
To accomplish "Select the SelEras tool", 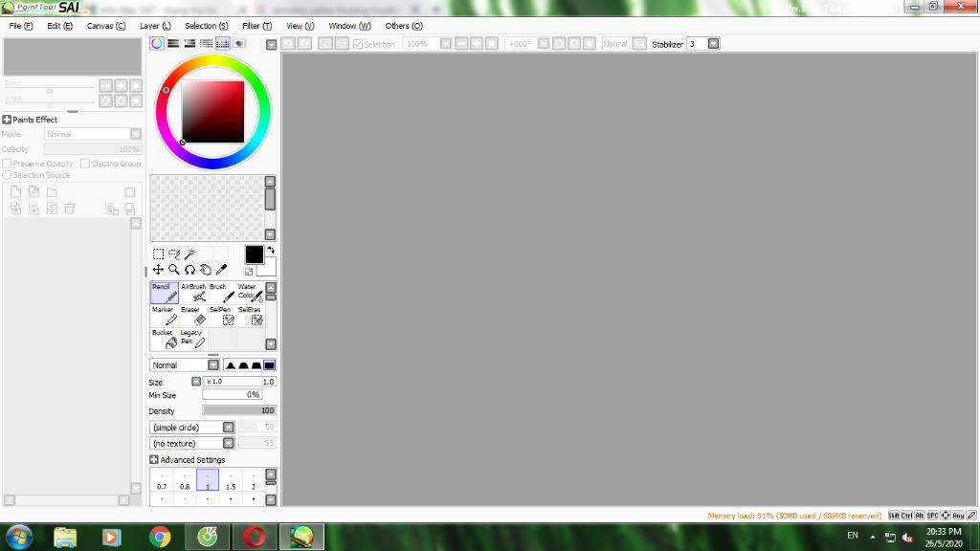I will 250,316.
